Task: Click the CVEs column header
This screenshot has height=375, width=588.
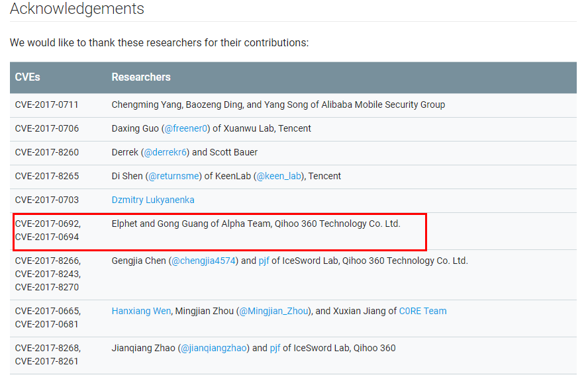Action: 28,77
